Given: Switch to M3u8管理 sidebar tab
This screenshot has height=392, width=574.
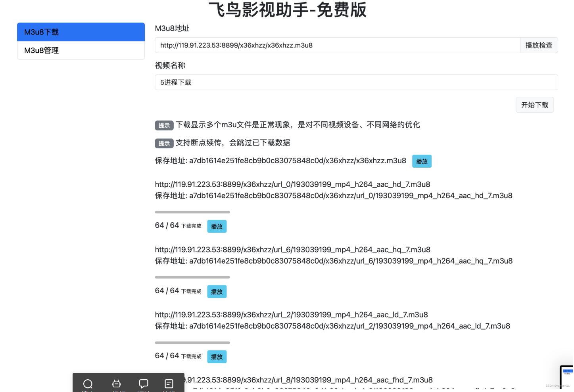Looking at the screenshot, I should pos(81,50).
